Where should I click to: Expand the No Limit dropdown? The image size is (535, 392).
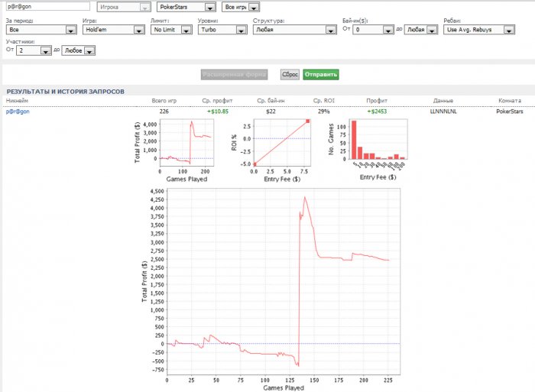[x=171, y=30]
